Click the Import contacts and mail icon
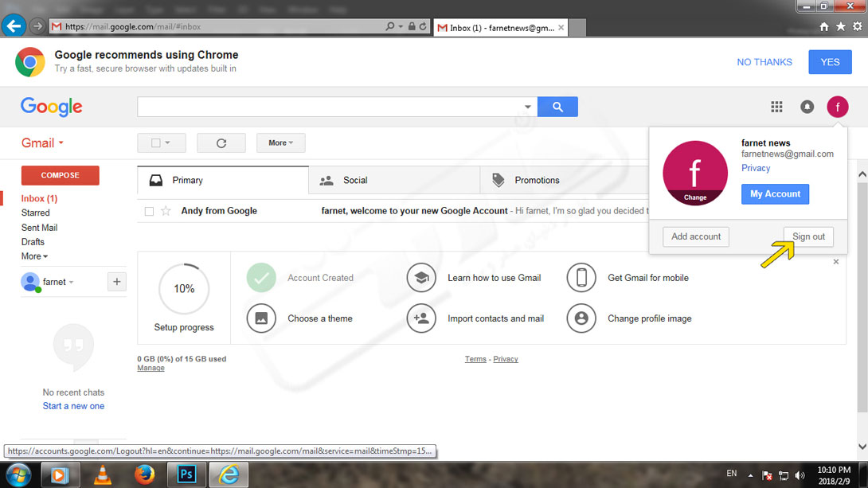868x488 pixels. point(421,318)
